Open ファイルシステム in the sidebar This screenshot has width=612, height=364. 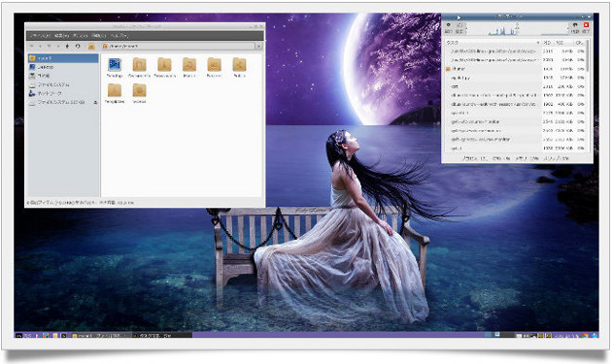click(63, 84)
